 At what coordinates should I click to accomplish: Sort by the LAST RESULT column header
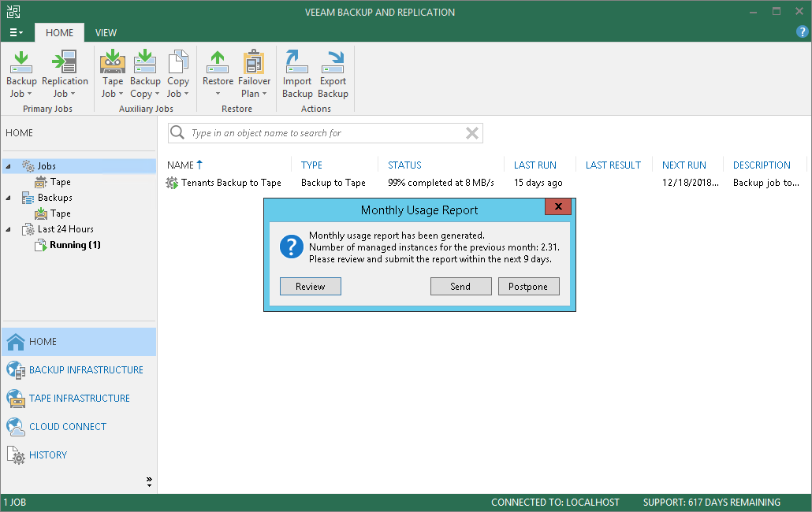(x=613, y=165)
